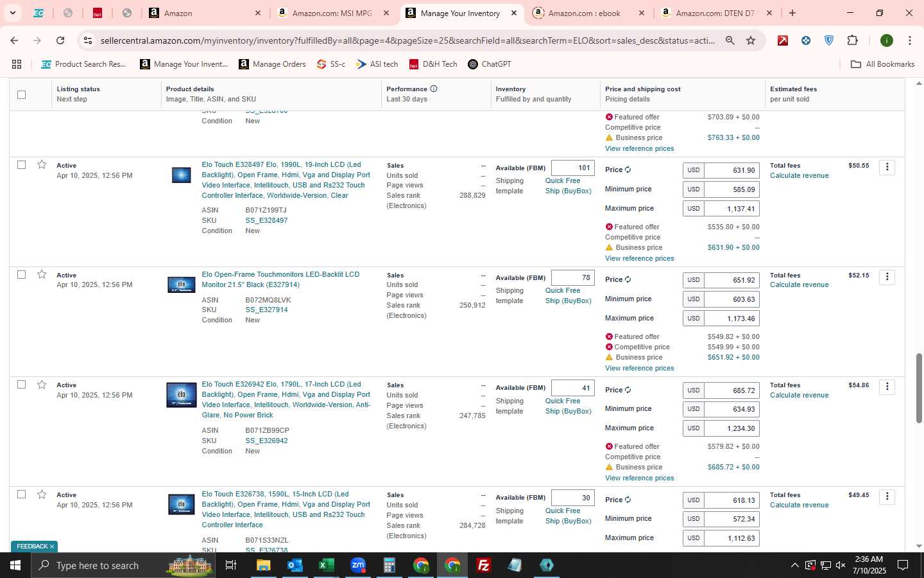Check the E328497 listing checkbox
Screen dimensions: 924x578
[x=22, y=165]
